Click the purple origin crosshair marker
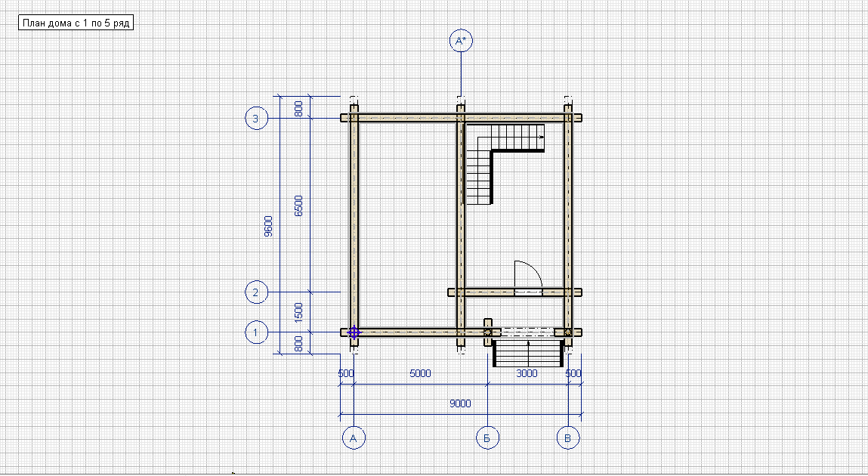This screenshot has height=476, width=868. pos(354,332)
